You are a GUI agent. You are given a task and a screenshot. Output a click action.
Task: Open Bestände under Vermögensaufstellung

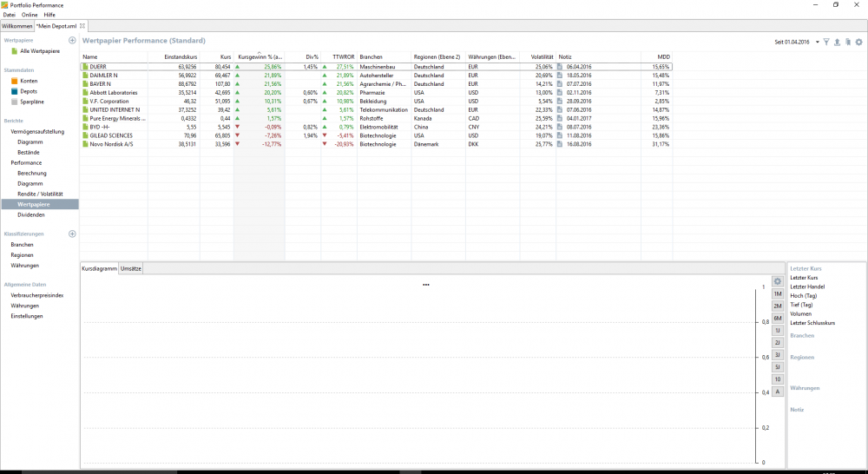coord(29,152)
